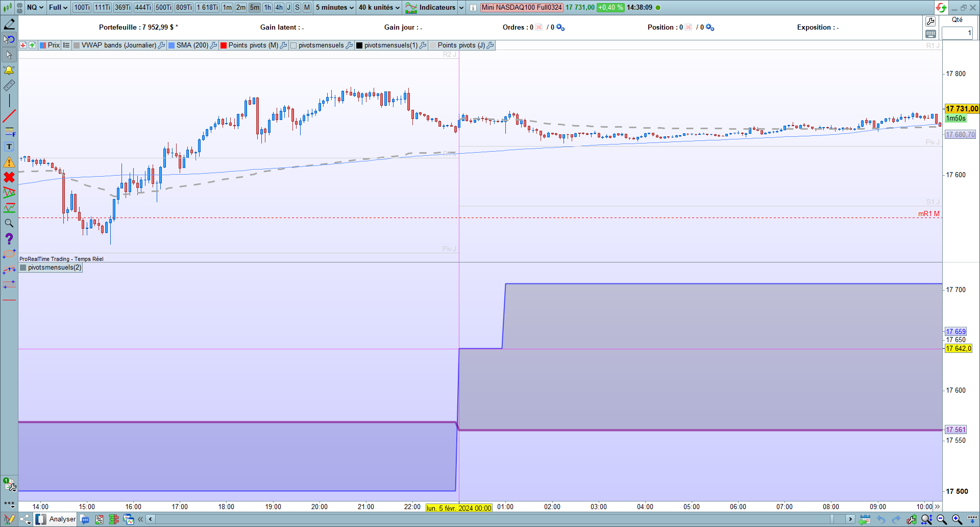980x527 pixels.
Task: Open order settings gears next to Ordres
Action: tap(560, 28)
